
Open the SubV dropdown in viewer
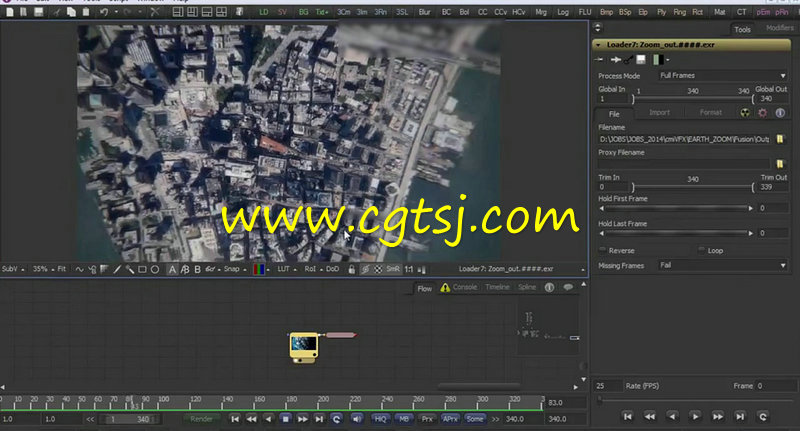tap(13, 269)
